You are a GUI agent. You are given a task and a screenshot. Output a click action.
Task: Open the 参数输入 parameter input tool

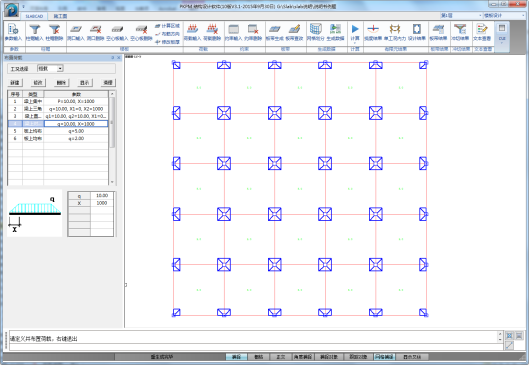point(13,32)
